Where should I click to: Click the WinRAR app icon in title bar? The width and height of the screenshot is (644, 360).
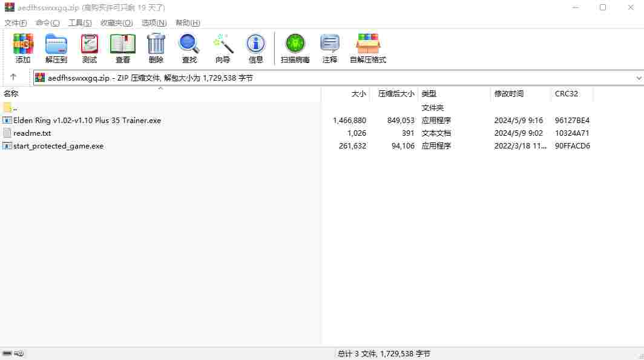10,7
